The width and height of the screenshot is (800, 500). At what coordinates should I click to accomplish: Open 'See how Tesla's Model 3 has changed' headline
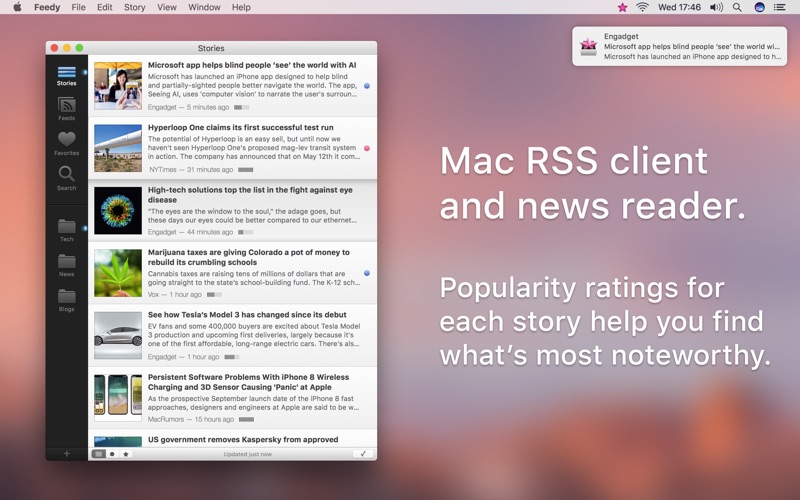click(247, 315)
